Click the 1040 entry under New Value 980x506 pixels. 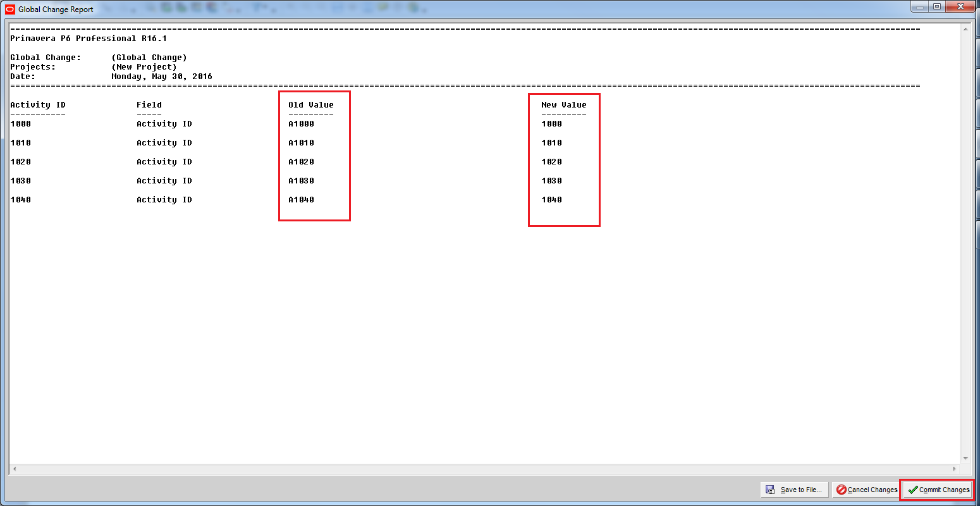pyautogui.click(x=551, y=200)
